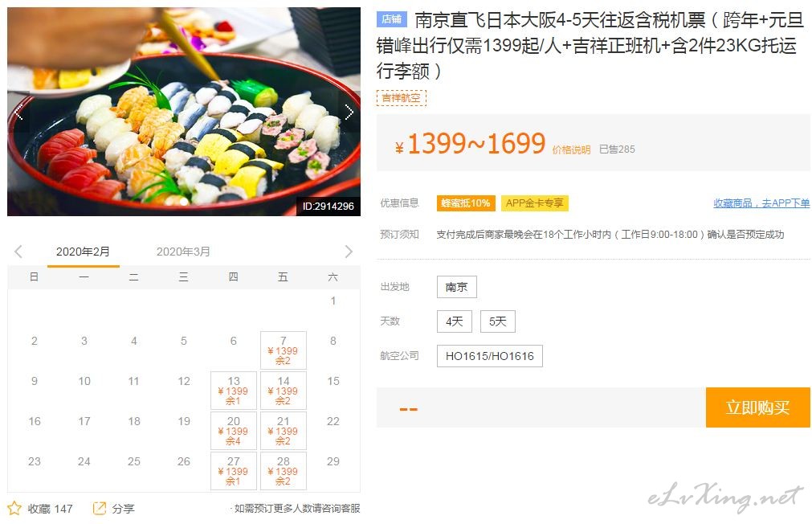This screenshot has width=812, height=524.
Task: Show next photo in sushi carousel
Action: [x=349, y=113]
